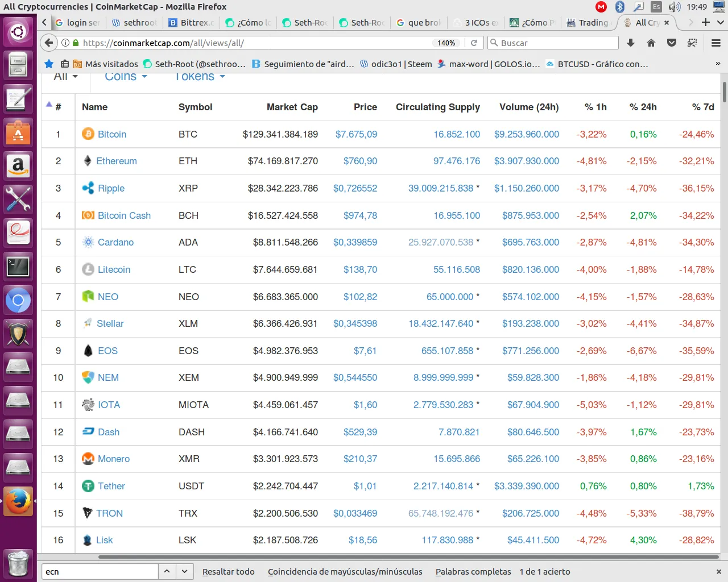Image resolution: width=728 pixels, height=582 pixels.
Task: Jump to the next find match arrow
Action: (x=184, y=571)
